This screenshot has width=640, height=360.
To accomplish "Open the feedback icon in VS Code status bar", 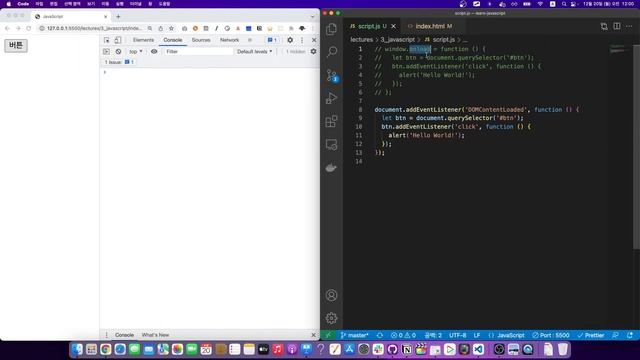I will [x=616, y=335].
